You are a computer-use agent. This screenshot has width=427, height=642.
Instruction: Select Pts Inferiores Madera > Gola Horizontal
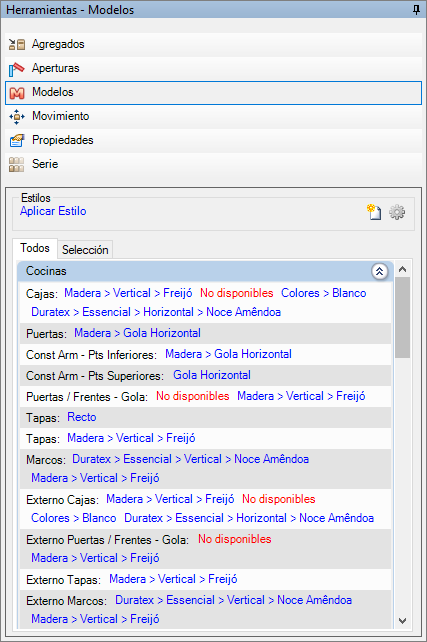228,354
